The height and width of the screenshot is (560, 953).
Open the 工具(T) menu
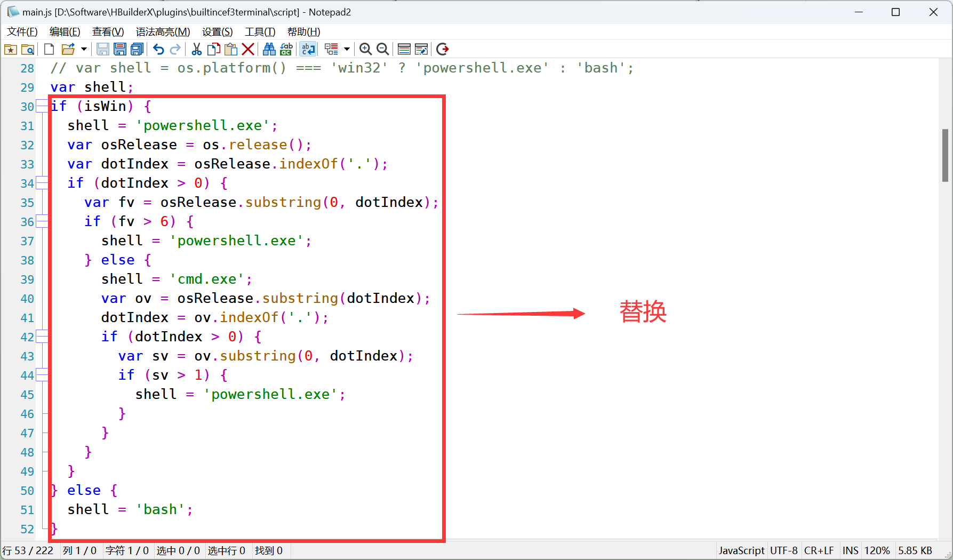tap(260, 32)
